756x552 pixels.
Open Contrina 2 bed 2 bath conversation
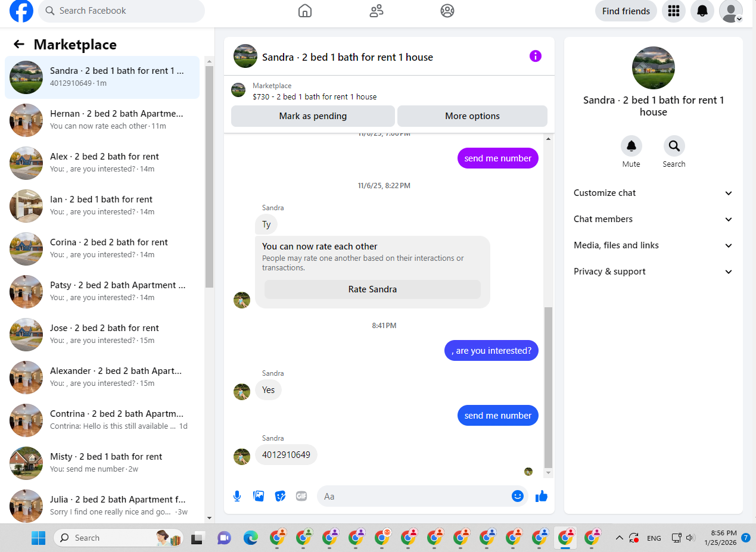coord(102,420)
